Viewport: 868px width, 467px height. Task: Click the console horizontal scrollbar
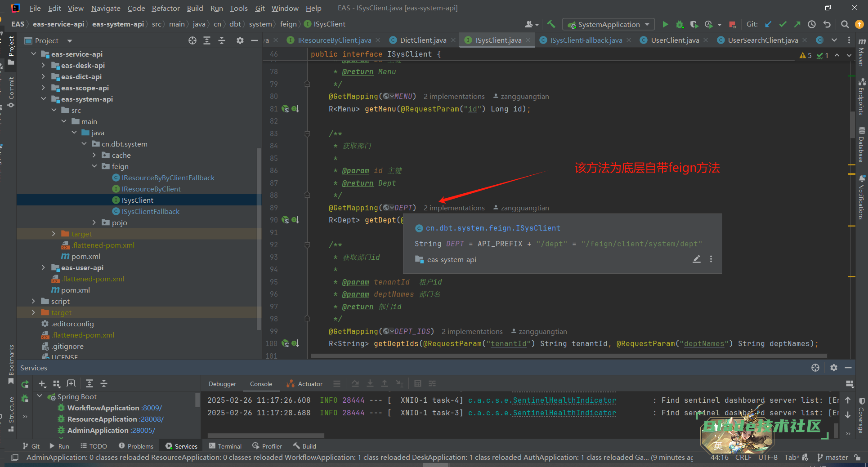point(266,436)
